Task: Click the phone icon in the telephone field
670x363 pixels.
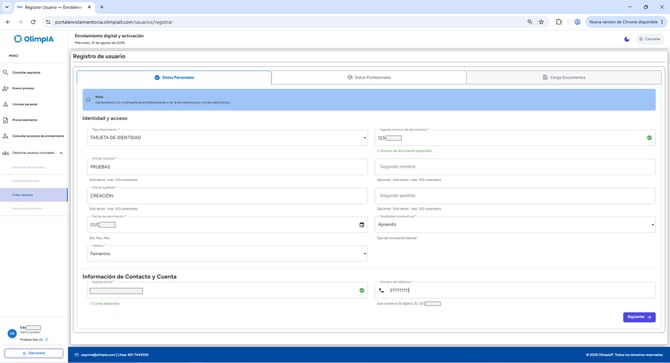Action: pos(382,290)
